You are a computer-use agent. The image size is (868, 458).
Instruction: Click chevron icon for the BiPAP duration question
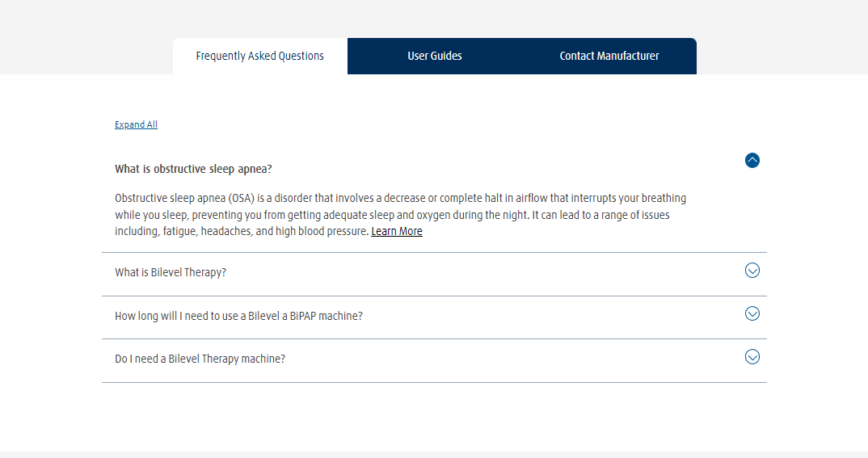[752, 313]
